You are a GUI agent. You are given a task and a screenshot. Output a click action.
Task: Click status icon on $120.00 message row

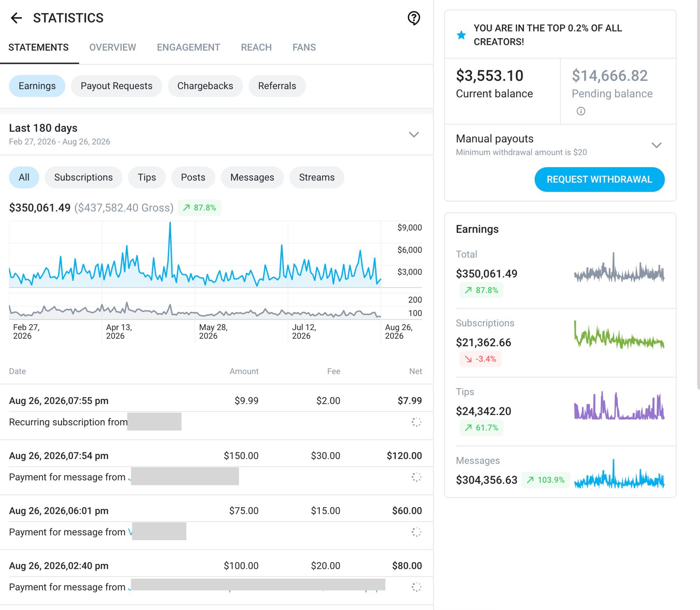tap(416, 477)
